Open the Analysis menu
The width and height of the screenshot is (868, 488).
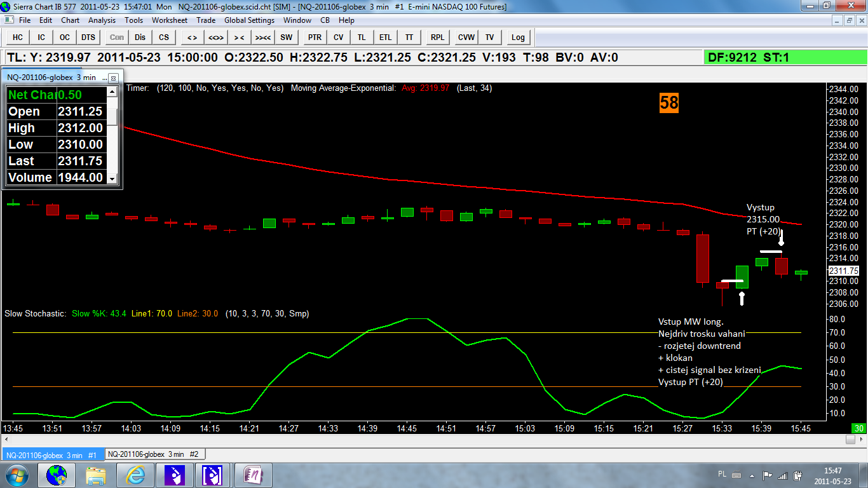coord(102,20)
